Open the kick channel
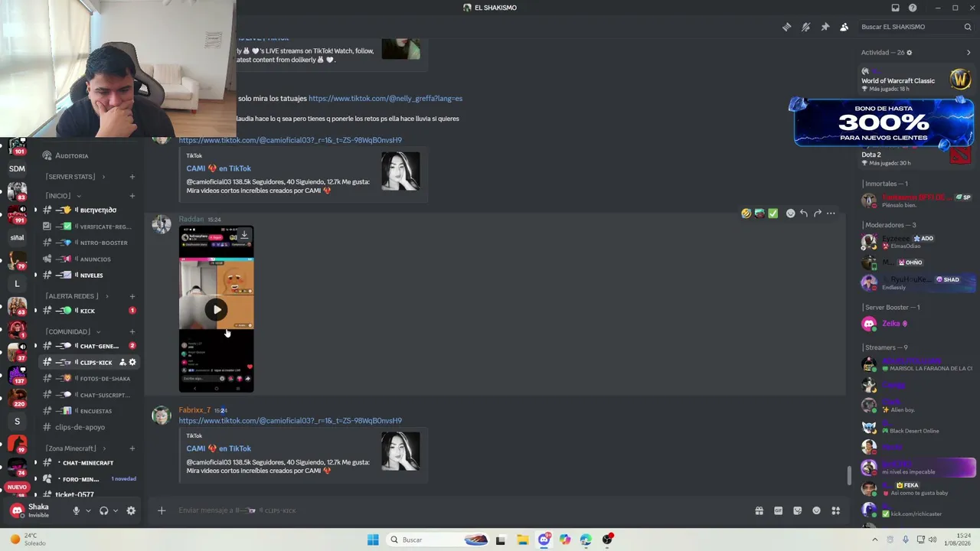The height and width of the screenshot is (551, 980). 89,311
